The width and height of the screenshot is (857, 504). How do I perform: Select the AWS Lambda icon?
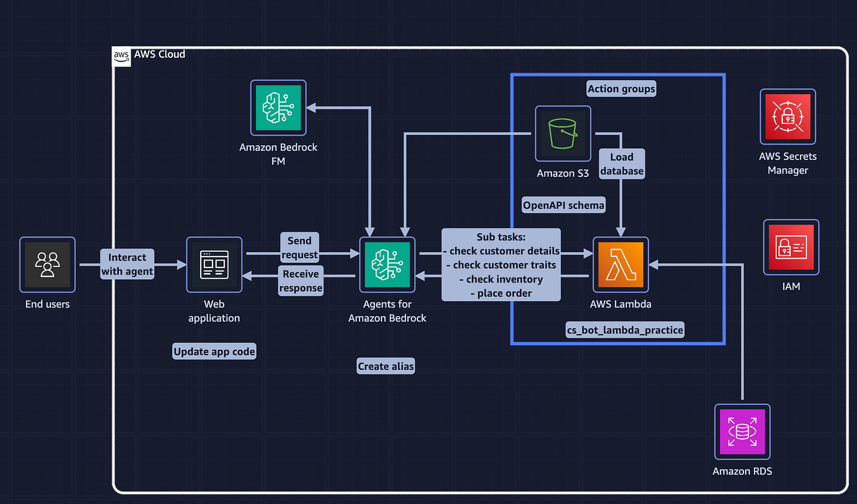coord(620,265)
